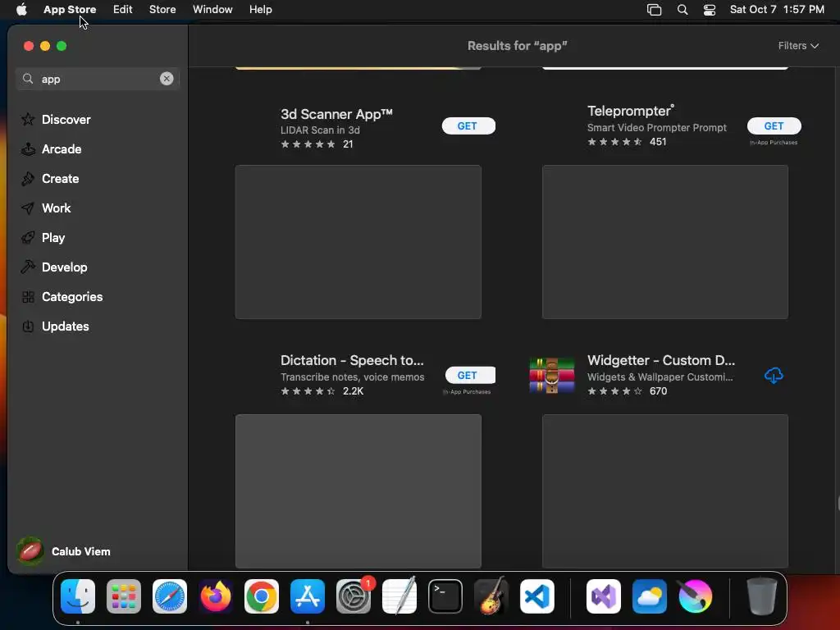Screen dimensions: 840x630
Task: Get Dictation - Speech to text app
Action: pyautogui.click(x=470, y=375)
